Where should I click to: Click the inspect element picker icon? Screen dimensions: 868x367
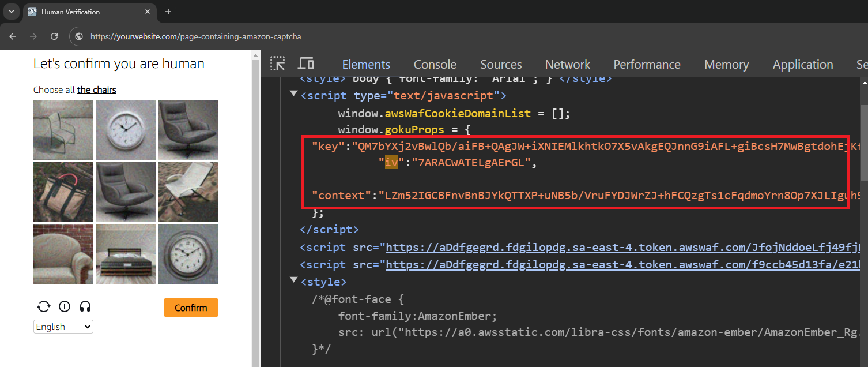click(278, 64)
